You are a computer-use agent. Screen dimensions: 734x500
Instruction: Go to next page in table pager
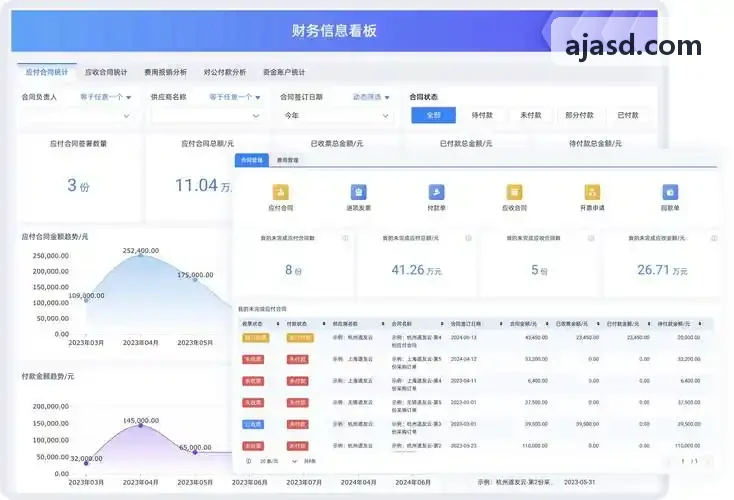[x=708, y=461]
